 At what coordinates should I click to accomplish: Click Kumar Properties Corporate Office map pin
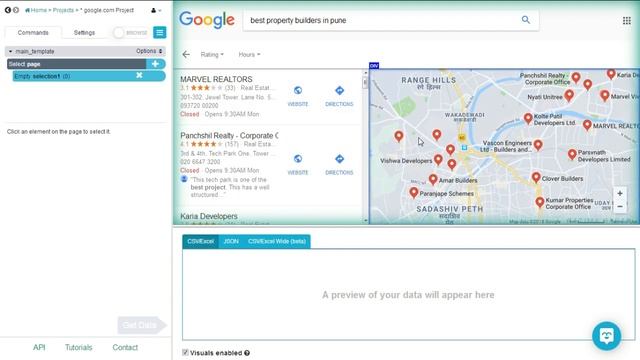(540, 202)
